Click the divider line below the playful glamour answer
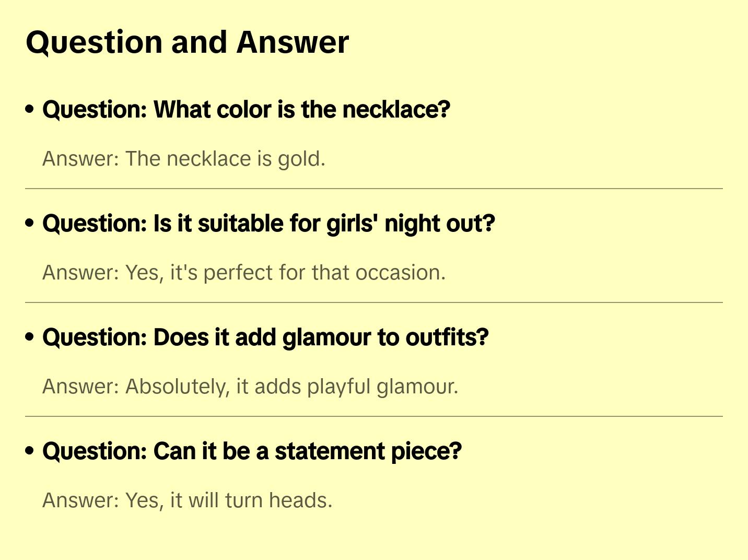Screen dimensions: 748x560 coord(374,416)
